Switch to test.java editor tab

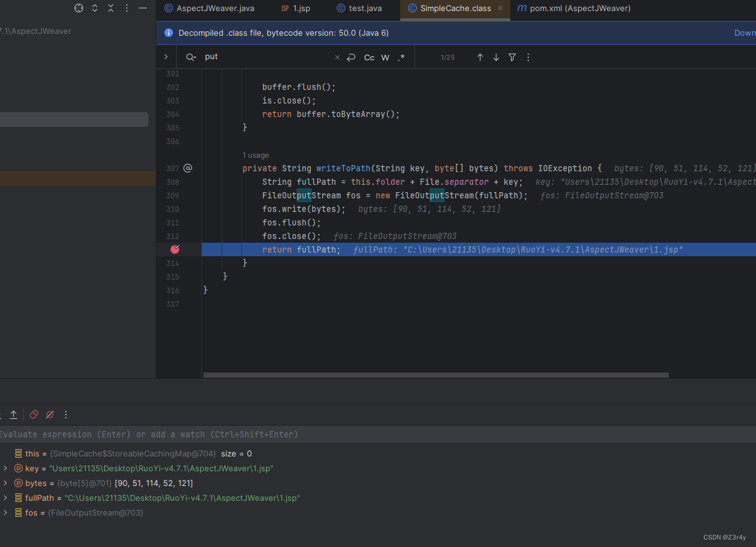point(359,9)
